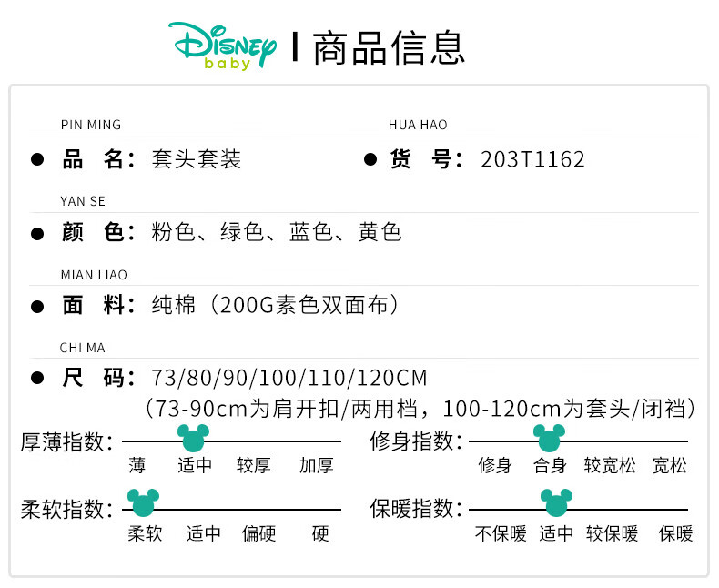
Task: Click the Mickey marker on 保暖指数 slider
Action: click(x=556, y=502)
